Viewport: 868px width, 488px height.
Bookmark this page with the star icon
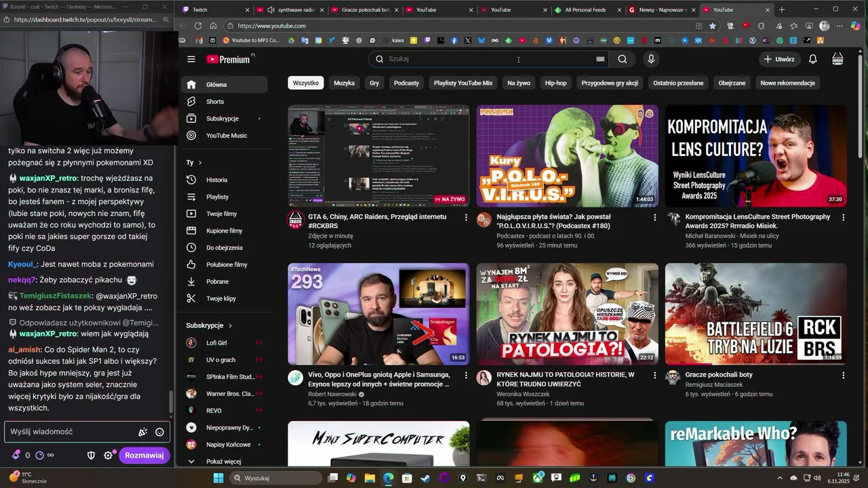point(713,26)
